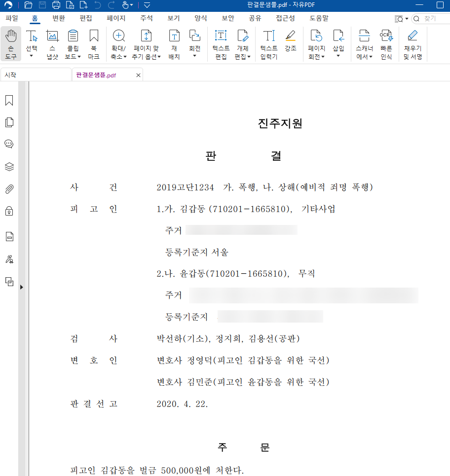Click the create new PDF icon

click(83, 5)
